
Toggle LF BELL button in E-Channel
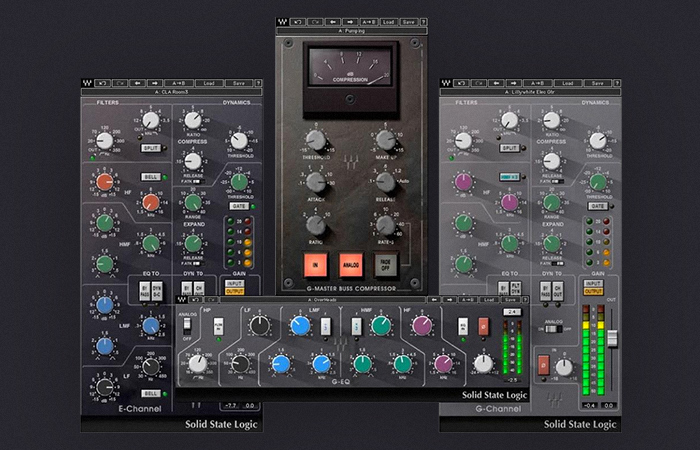[x=150, y=393]
